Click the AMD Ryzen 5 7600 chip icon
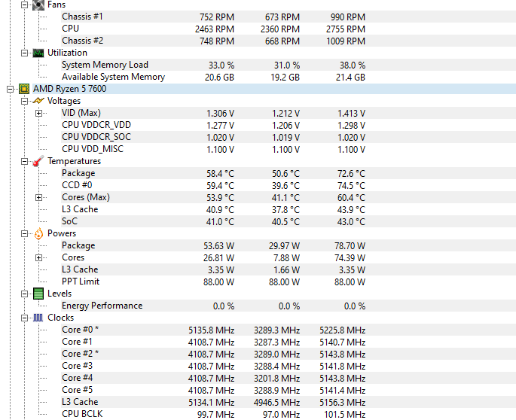516x420 pixels. [x=24, y=89]
